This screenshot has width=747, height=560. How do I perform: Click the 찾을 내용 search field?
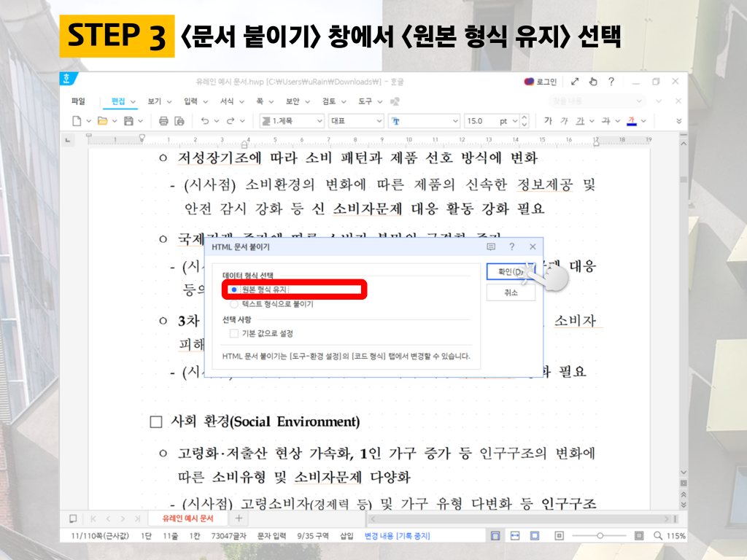tap(597, 101)
